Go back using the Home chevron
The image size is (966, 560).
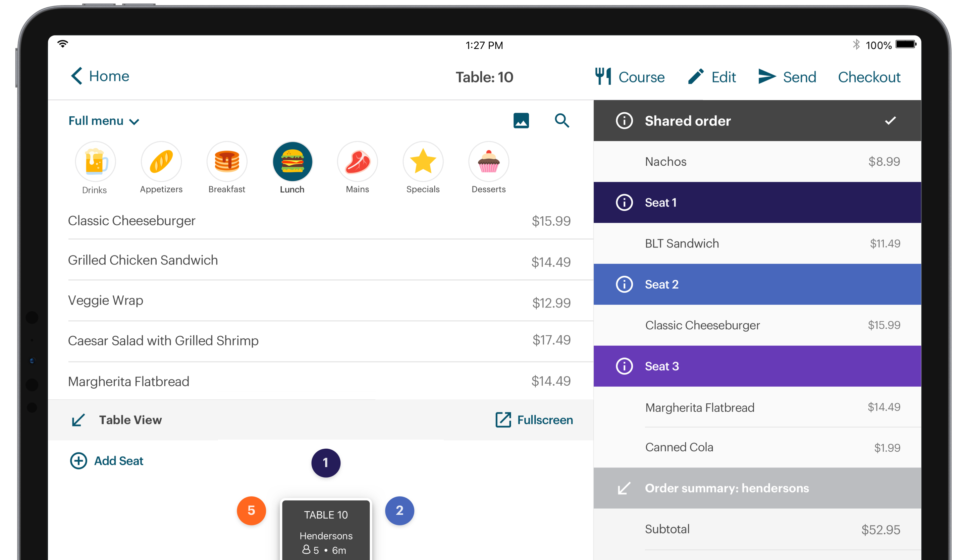(x=77, y=76)
